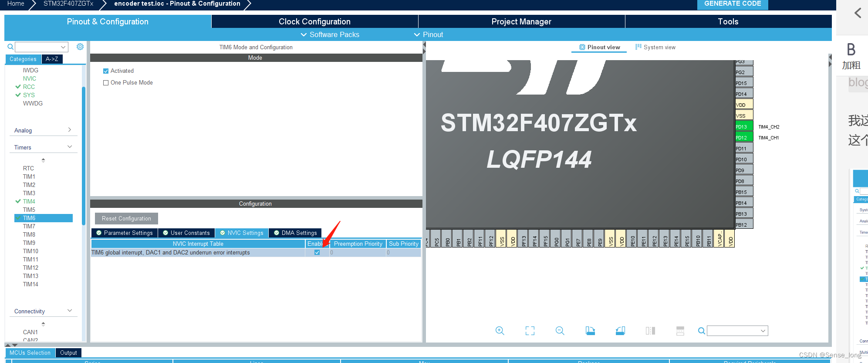Click the category search magnifier icon

click(x=10, y=47)
